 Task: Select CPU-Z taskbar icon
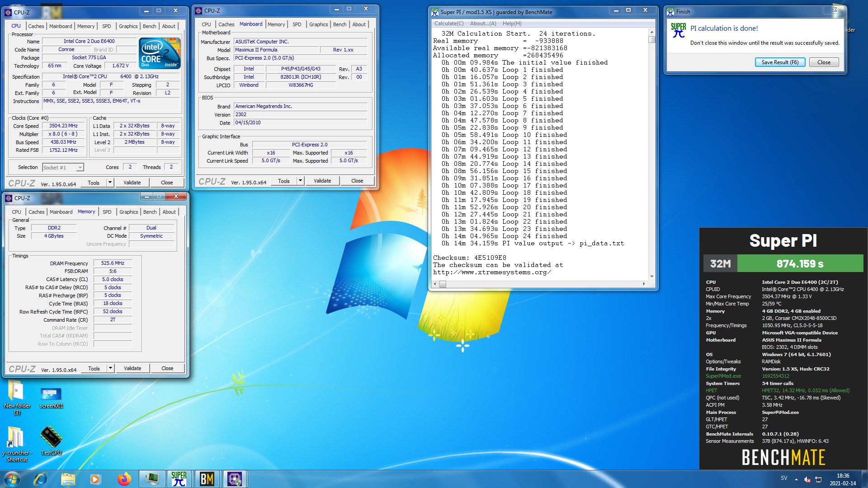coord(235,479)
